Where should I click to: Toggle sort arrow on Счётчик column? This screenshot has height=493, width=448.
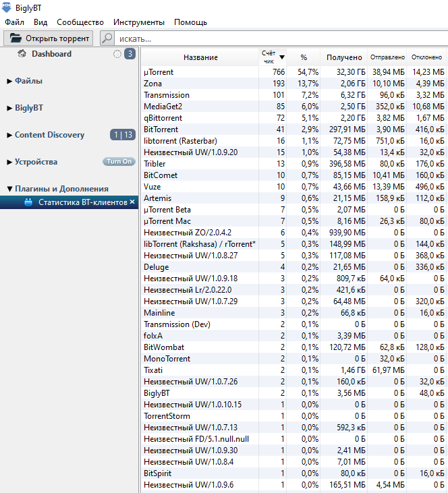pyautogui.click(x=282, y=57)
